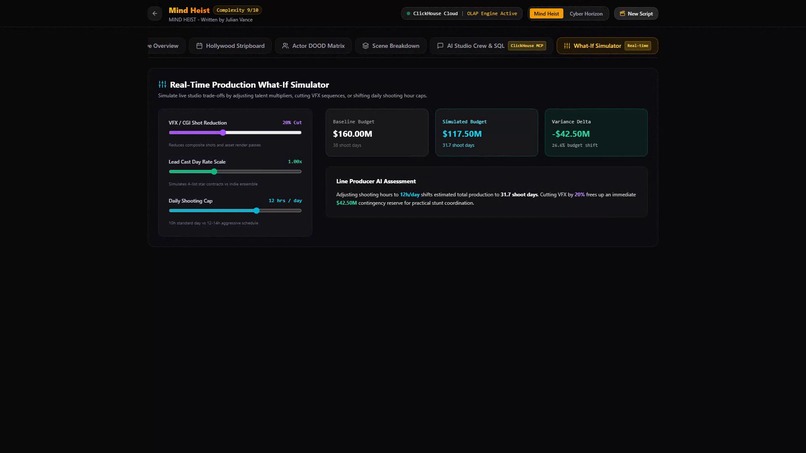
Task: Open the Actor DOOD Matrix tab
Action: pos(314,46)
